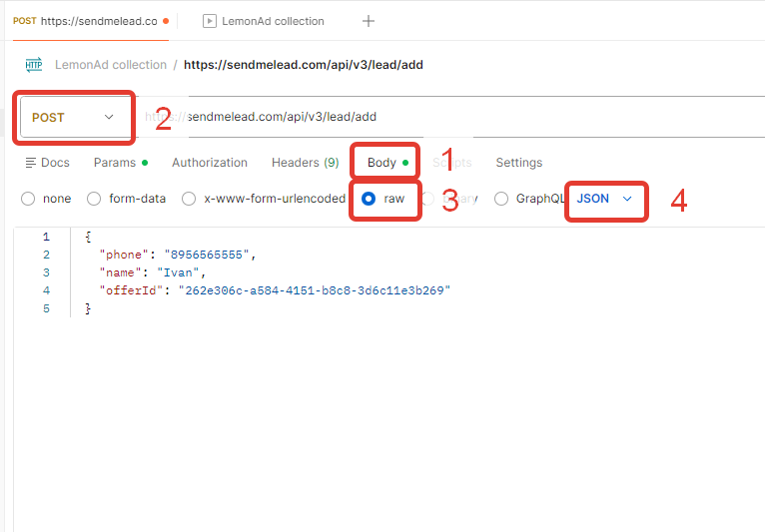This screenshot has height=532, width=765.
Task: Switch to the Params tab
Action: [x=115, y=163]
